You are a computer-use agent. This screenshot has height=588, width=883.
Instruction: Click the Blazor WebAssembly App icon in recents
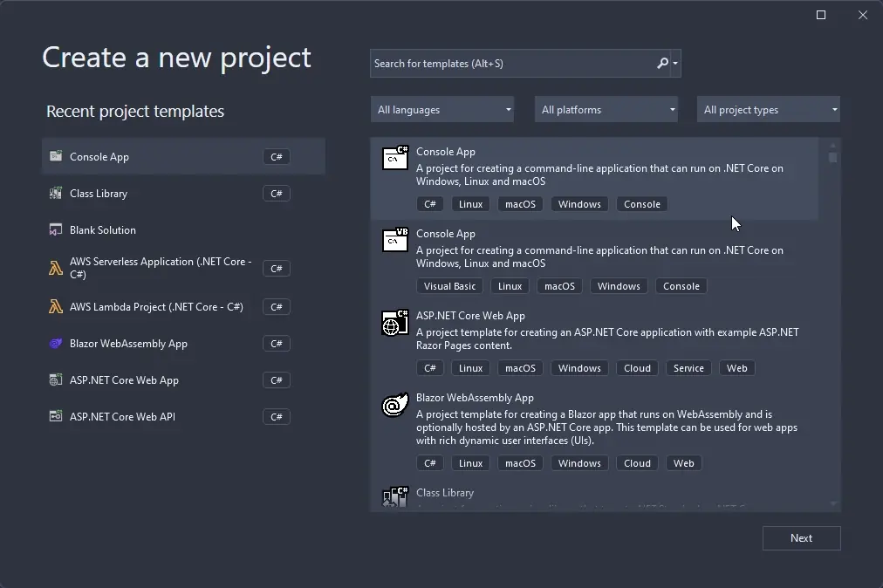56,343
